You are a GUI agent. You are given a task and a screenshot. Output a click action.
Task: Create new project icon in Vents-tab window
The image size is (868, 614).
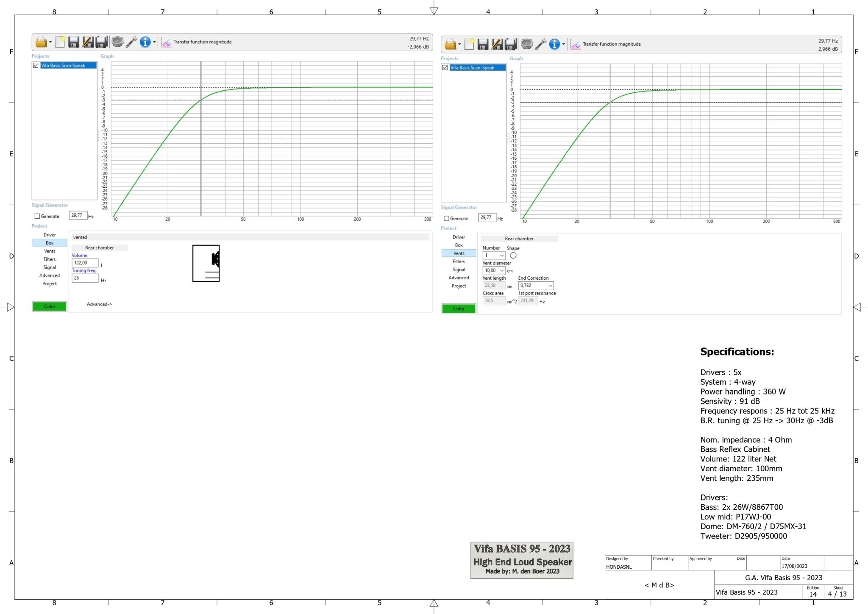pos(469,44)
